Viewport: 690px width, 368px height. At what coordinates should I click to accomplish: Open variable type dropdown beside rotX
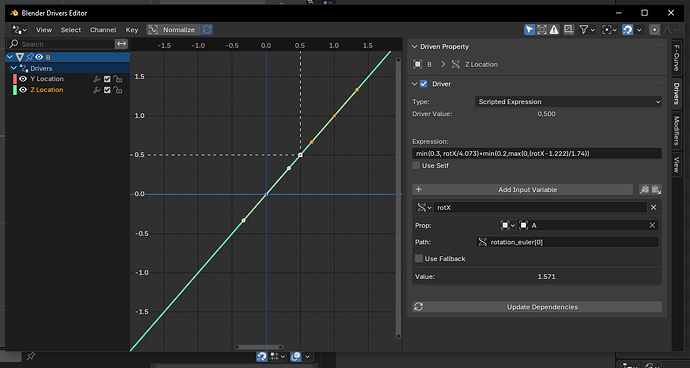pos(424,207)
